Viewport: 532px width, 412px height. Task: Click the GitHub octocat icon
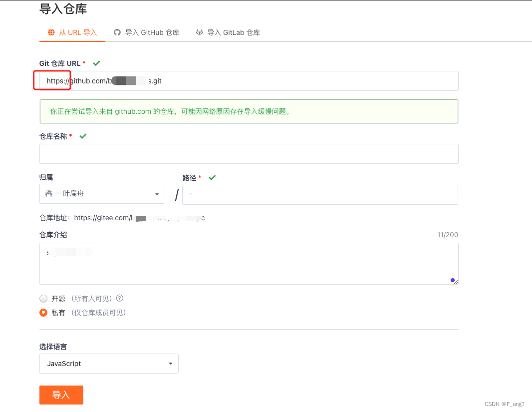117,32
